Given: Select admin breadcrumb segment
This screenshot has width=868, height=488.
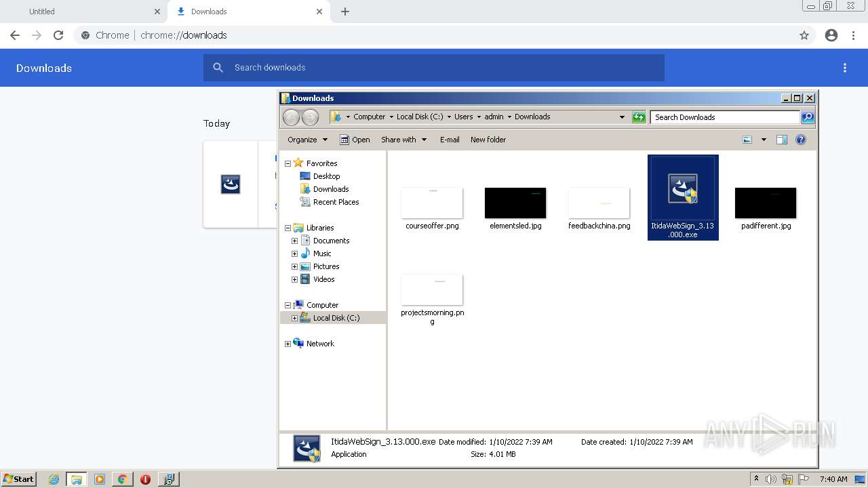Looking at the screenshot, I should point(494,117).
